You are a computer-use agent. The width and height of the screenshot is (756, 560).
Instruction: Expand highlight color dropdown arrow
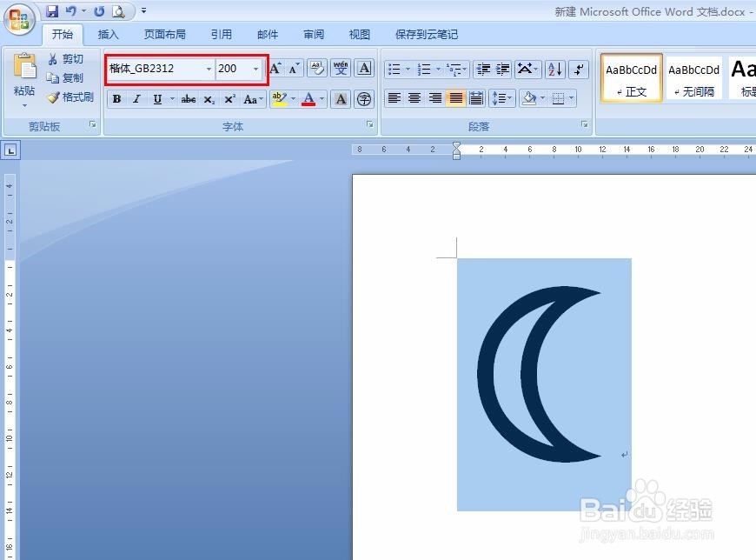293,99
